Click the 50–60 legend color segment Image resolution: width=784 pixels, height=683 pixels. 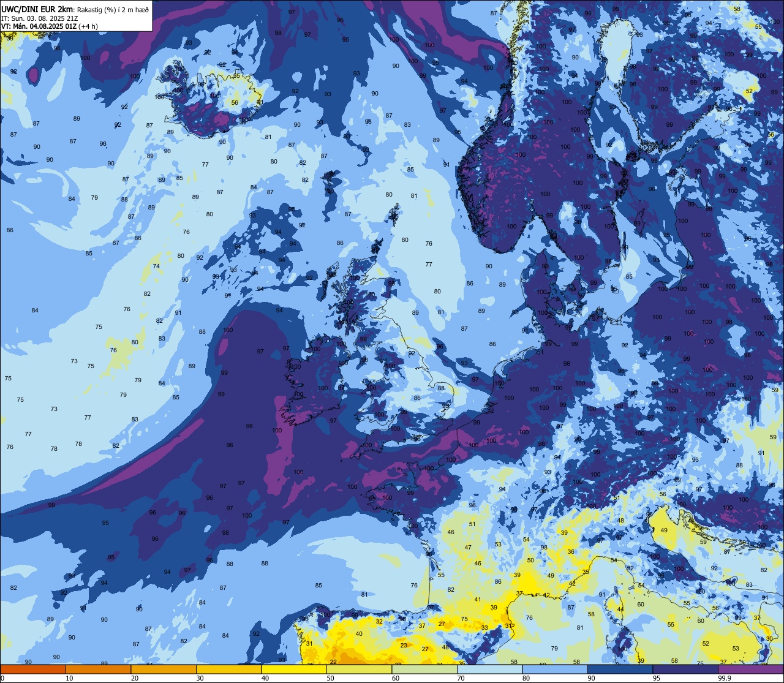tap(359, 669)
